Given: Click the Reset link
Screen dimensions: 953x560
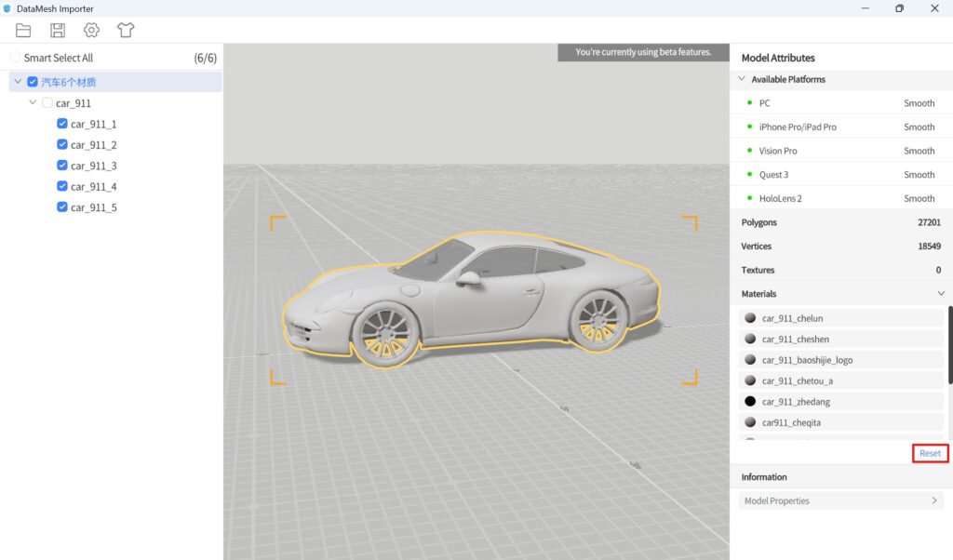Looking at the screenshot, I should [x=930, y=453].
